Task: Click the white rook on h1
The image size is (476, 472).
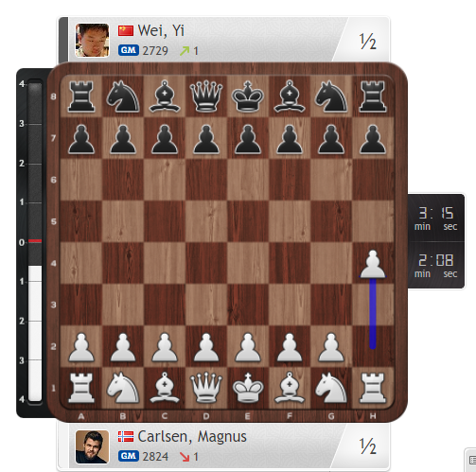Action: point(373,388)
